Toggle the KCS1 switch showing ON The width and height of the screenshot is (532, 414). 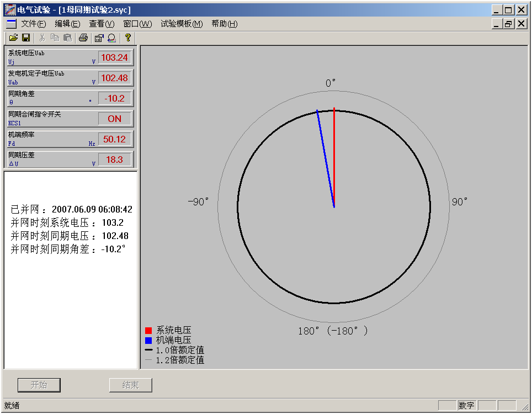(115, 119)
